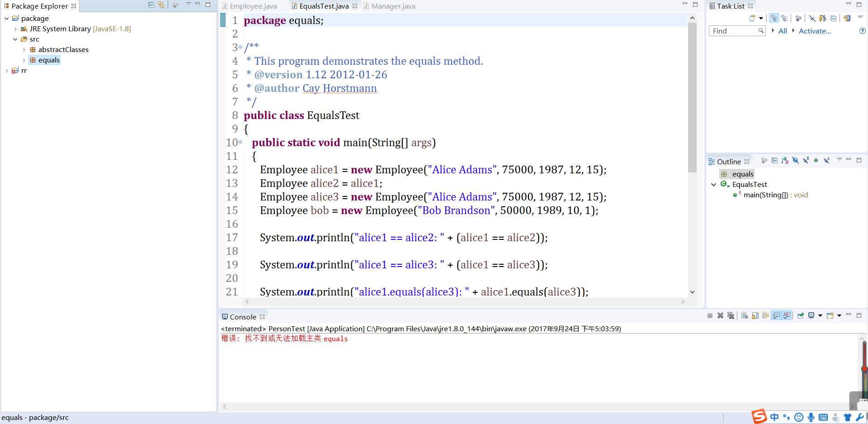
Task: Toggle alphabetical Sort in Outline
Action: click(785, 161)
